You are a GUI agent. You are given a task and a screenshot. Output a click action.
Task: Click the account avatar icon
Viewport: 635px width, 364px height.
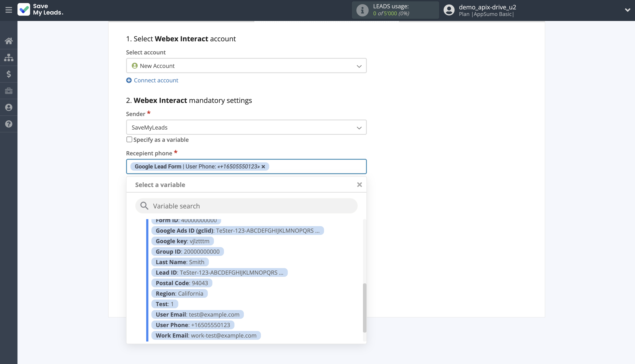click(449, 10)
